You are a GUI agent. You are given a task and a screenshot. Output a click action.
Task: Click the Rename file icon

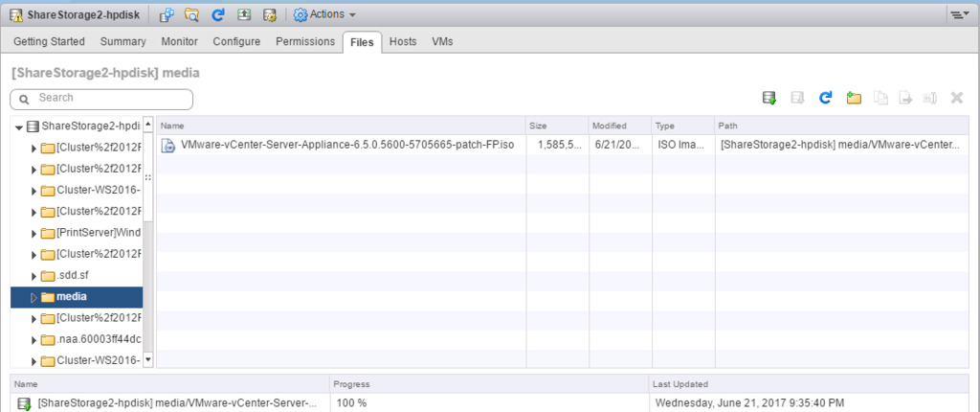pos(929,98)
